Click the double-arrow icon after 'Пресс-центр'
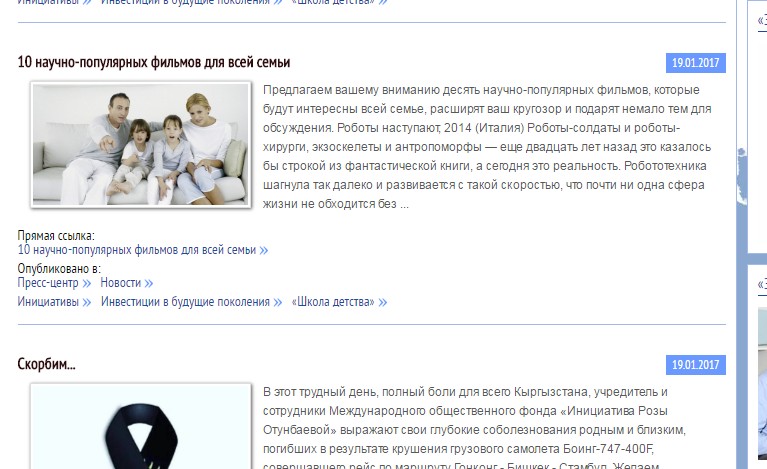The width and height of the screenshot is (767, 469). 87,284
